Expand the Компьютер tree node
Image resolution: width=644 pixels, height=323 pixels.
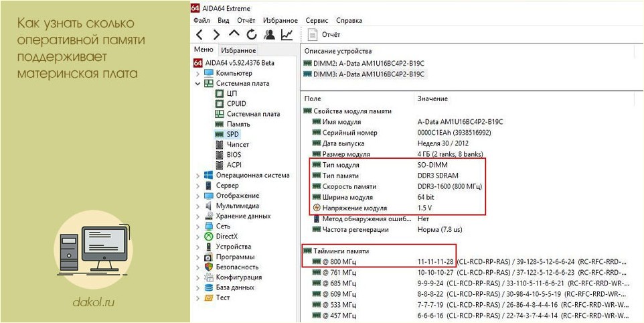click(x=198, y=74)
